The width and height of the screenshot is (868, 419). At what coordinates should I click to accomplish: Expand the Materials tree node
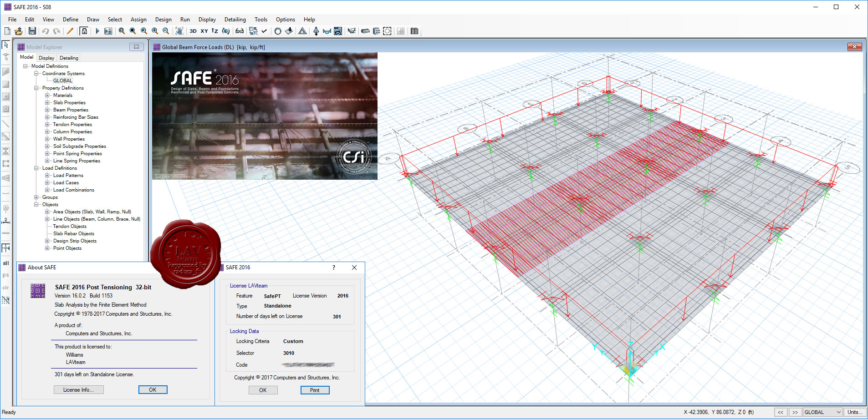click(x=47, y=95)
